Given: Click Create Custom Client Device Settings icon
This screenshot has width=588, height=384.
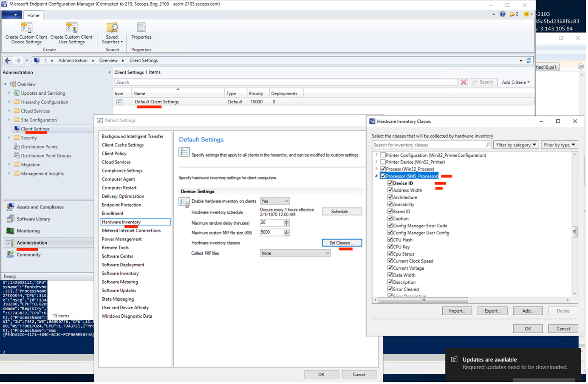Looking at the screenshot, I should 26,28.
